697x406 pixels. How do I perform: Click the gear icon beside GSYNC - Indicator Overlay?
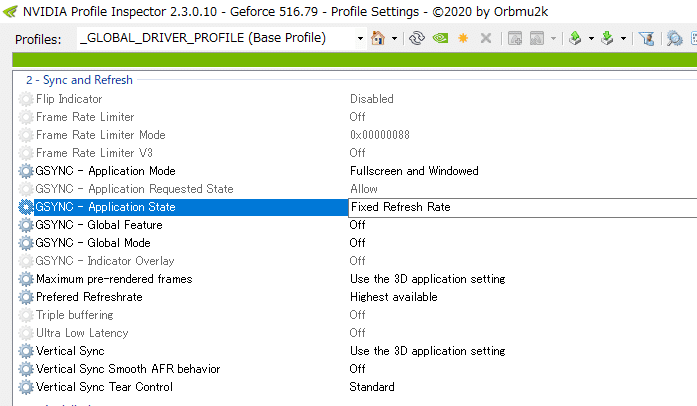tap(26, 261)
